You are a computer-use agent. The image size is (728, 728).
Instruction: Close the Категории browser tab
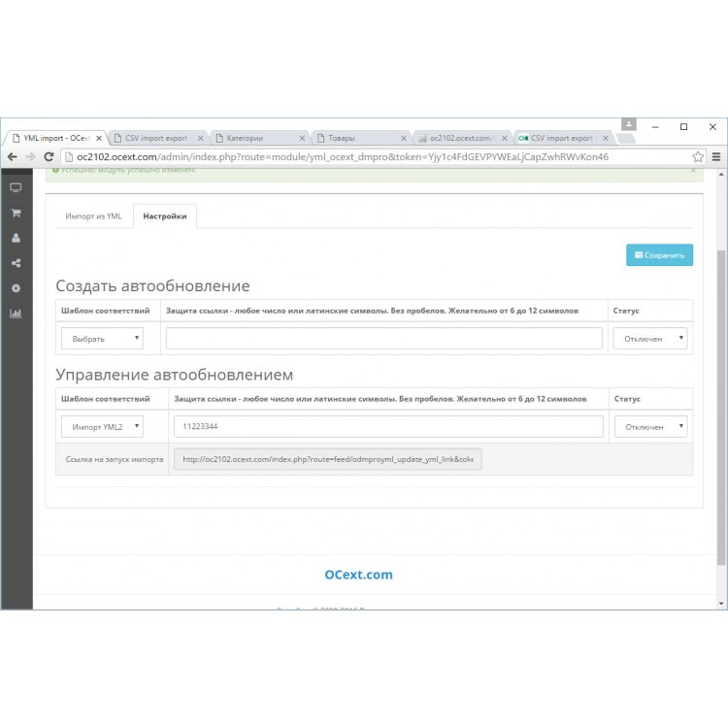(x=302, y=139)
